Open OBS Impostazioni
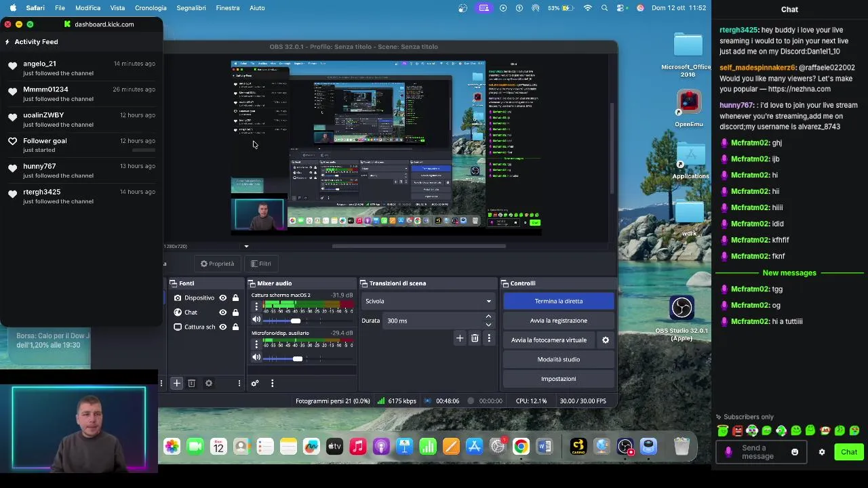Viewport: 868px width, 488px height. coord(559,379)
